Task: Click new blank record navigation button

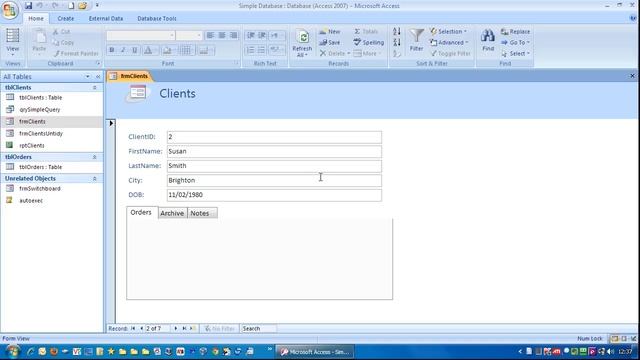Action: click(193, 329)
